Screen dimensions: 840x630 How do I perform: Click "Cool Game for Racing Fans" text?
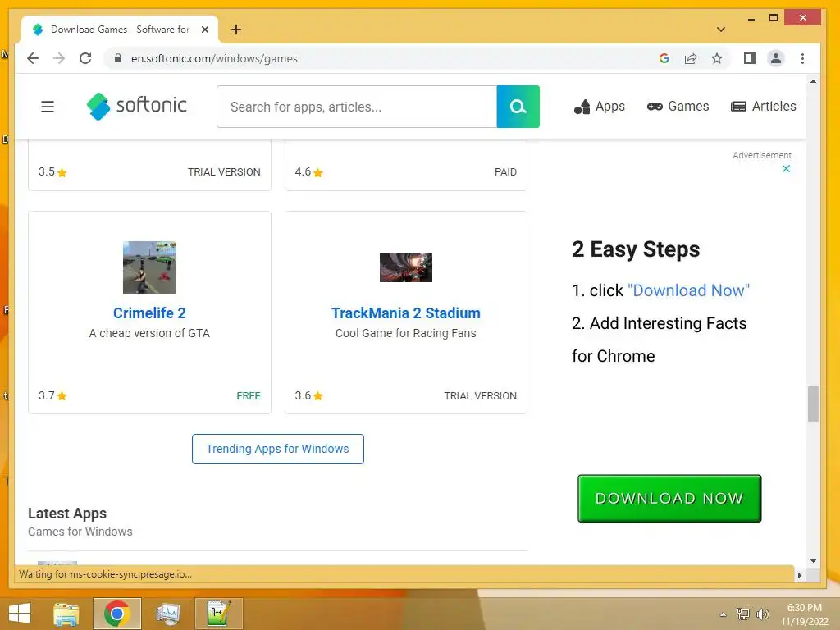pos(405,333)
